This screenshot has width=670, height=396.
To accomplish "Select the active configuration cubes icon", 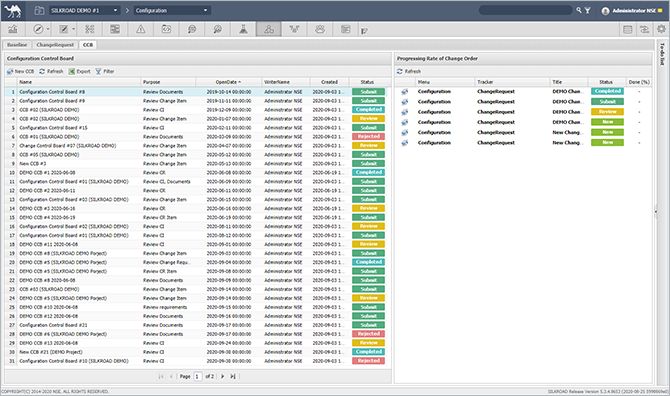I will click(x=269, y=29).
